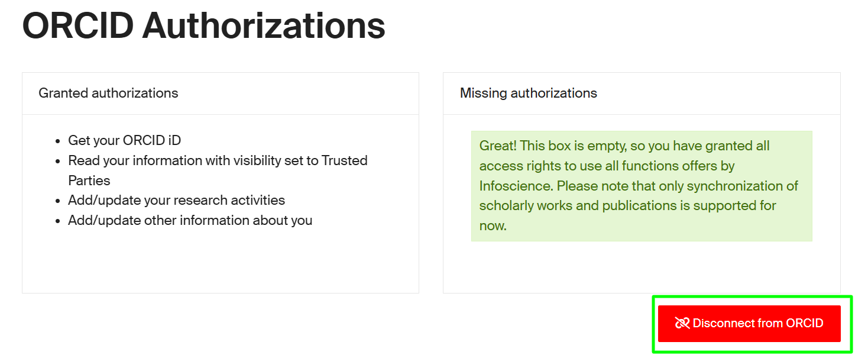Click the bullet beside "Add/update your research activities"
Image resolution: width=868 pixels, height=361 pixels.
click(58, 201)
